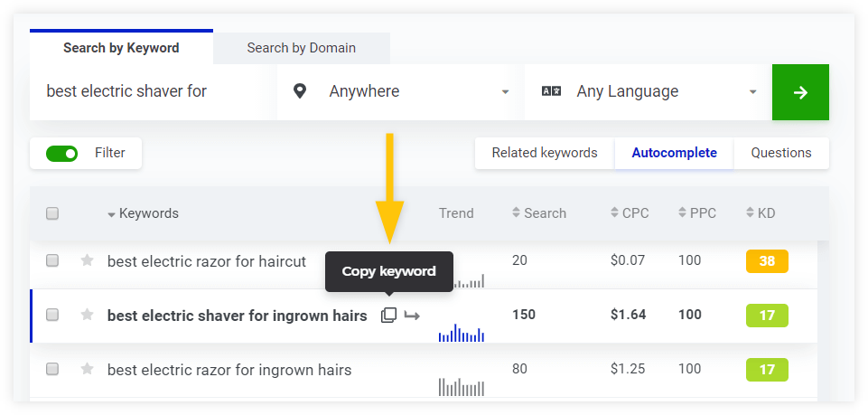This screenshot has width=868, height=415.
Task: Select the Questions tab
Action: point(780,153)
